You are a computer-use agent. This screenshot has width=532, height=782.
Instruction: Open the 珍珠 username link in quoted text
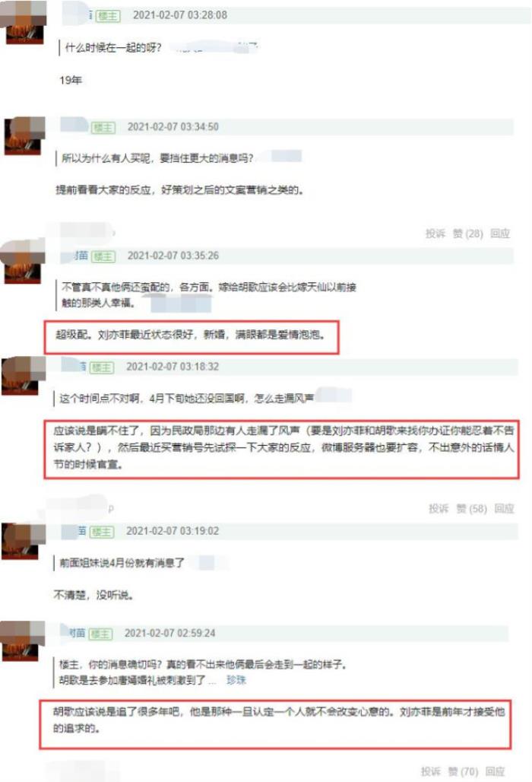coord(236,680)
